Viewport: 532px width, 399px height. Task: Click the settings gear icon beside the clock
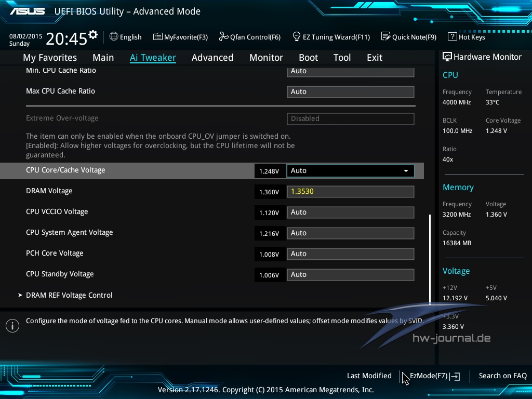click(93, 35)
